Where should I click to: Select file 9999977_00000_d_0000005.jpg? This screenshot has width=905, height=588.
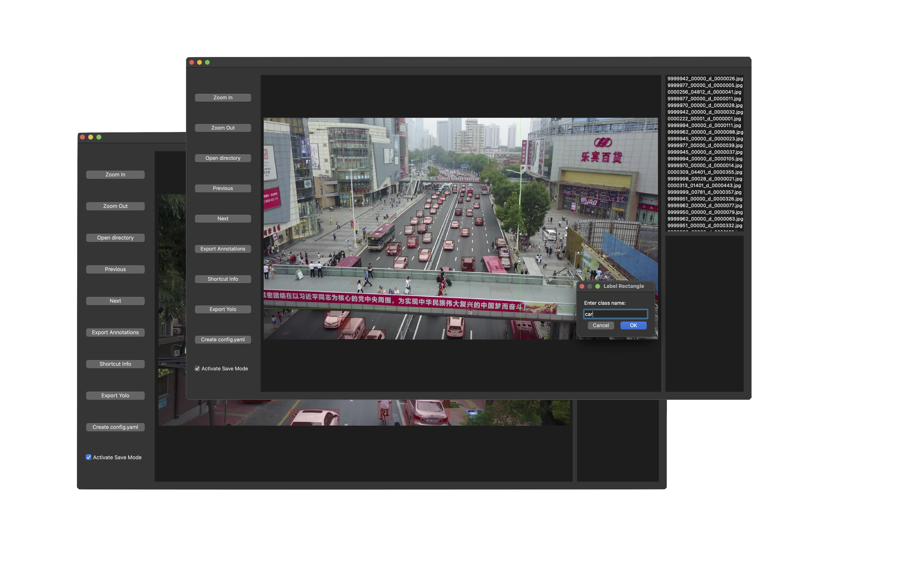[x=705, y=85]
